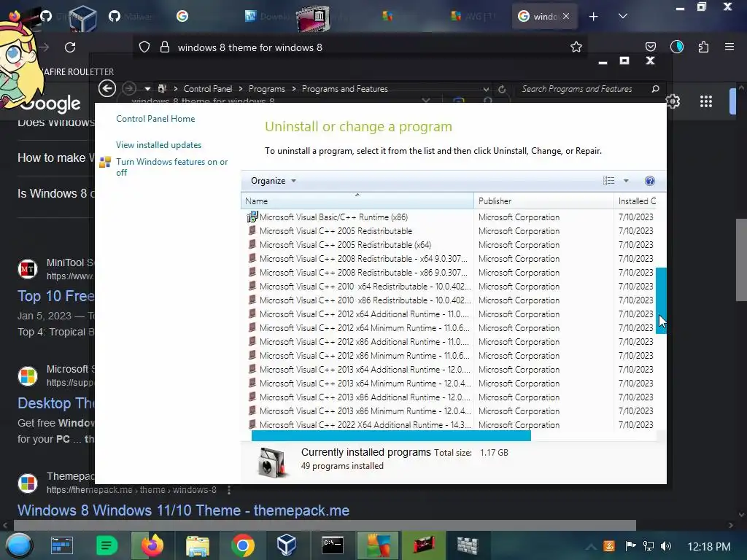Switch to the Download tab

tap(268, 16)
